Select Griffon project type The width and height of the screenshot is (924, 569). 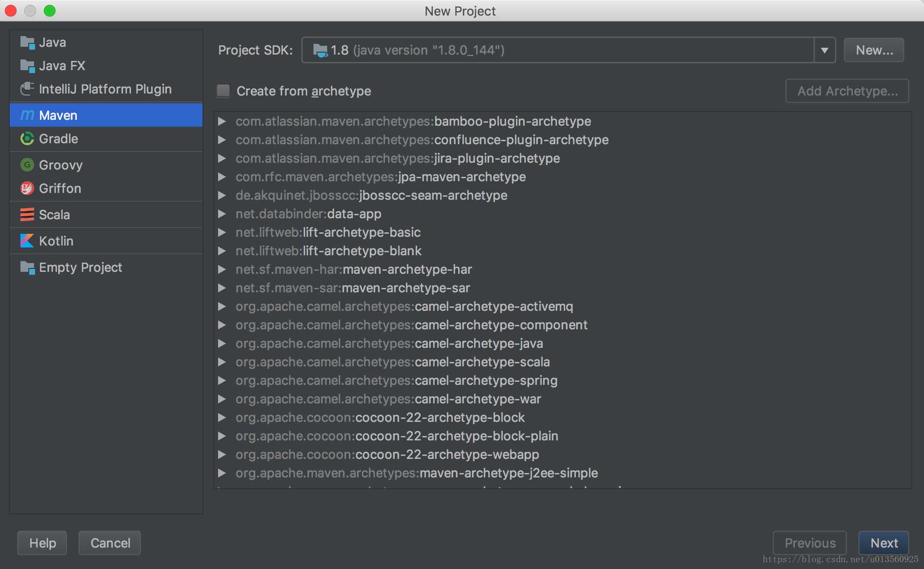click(106, 189)
